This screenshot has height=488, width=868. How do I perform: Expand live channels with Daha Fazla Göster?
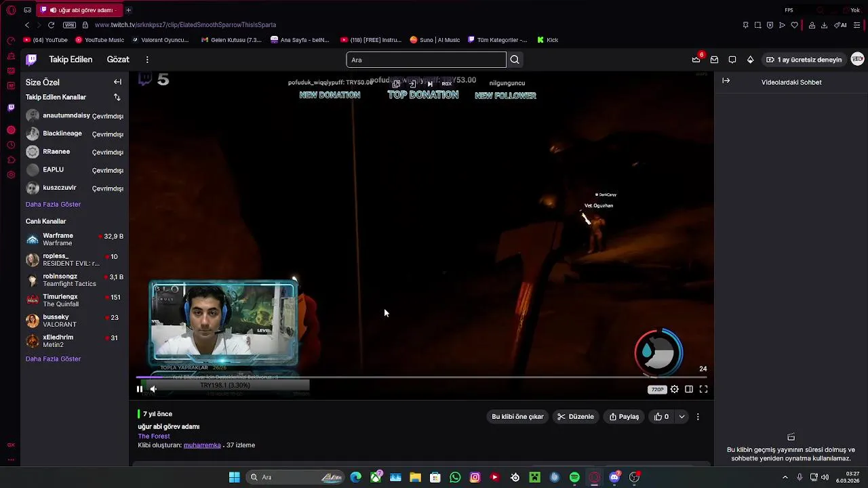53,359
